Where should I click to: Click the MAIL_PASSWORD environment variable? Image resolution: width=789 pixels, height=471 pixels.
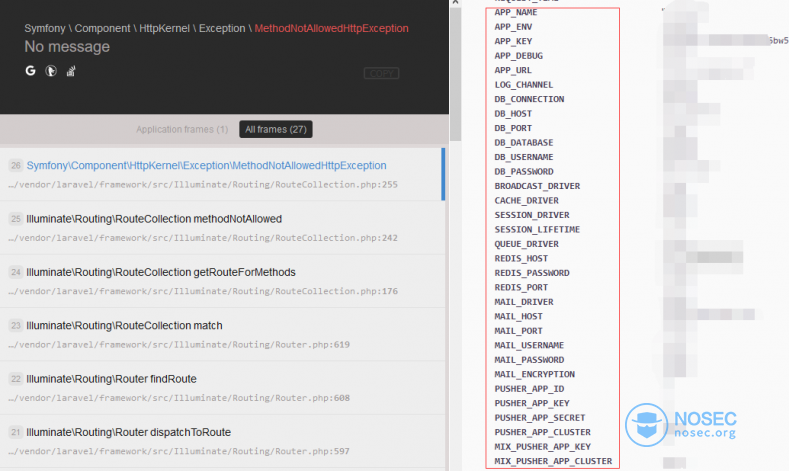coord(529,360)
